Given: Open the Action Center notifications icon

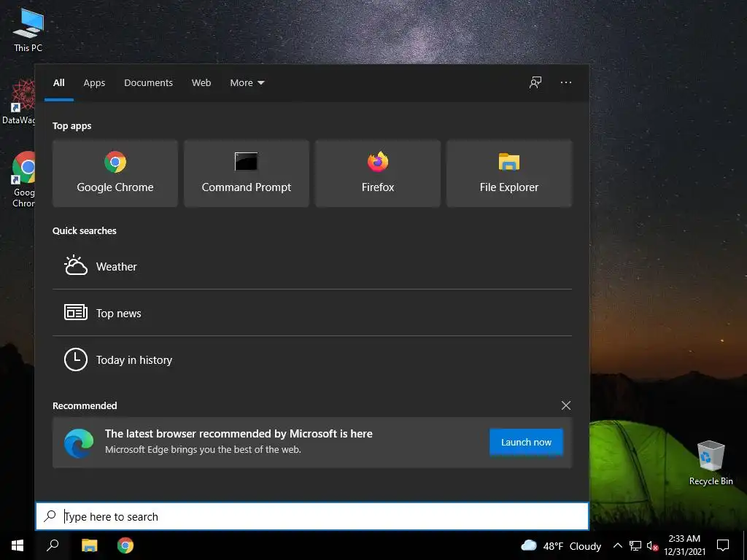Looking at the screenshot, I should tap(723, 545).
